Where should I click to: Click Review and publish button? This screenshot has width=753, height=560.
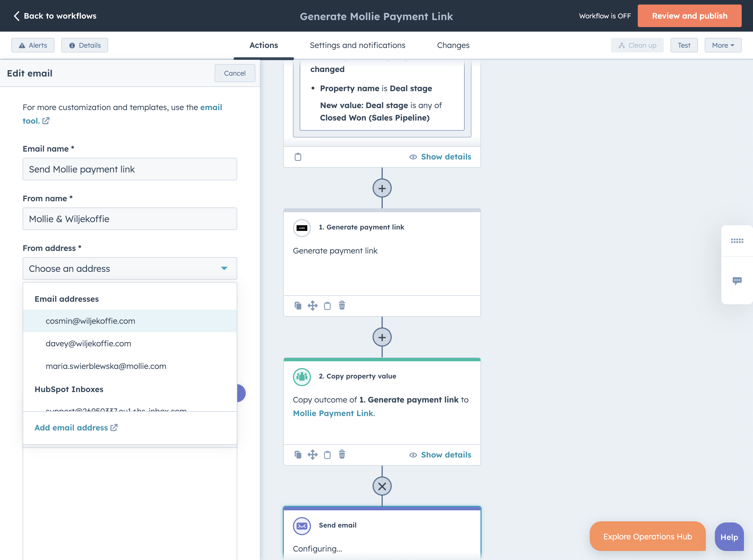click(689, 16)
